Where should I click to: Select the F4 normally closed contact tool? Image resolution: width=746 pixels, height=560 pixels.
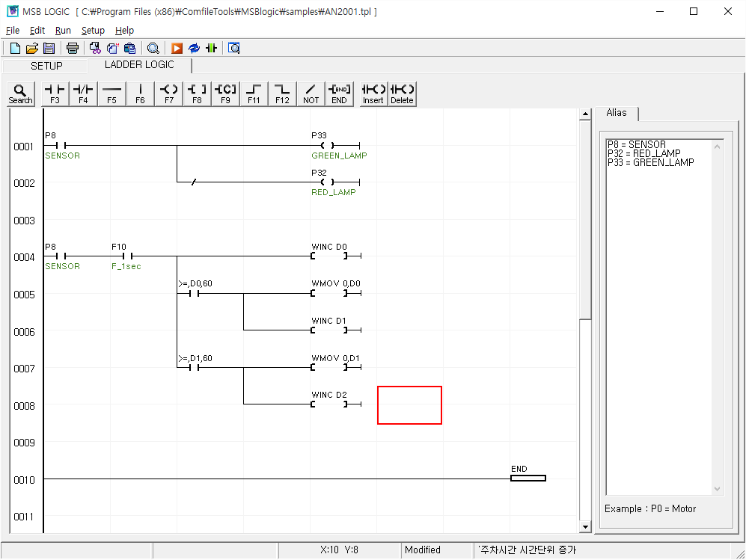pos(82,93)
